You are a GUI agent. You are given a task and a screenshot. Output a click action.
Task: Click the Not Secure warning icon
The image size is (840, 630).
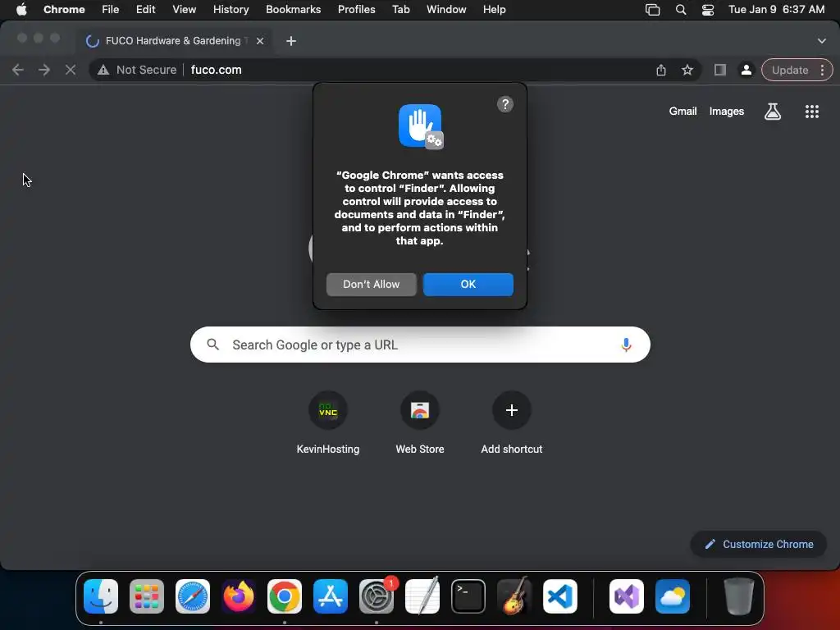[x=103, y=71]
